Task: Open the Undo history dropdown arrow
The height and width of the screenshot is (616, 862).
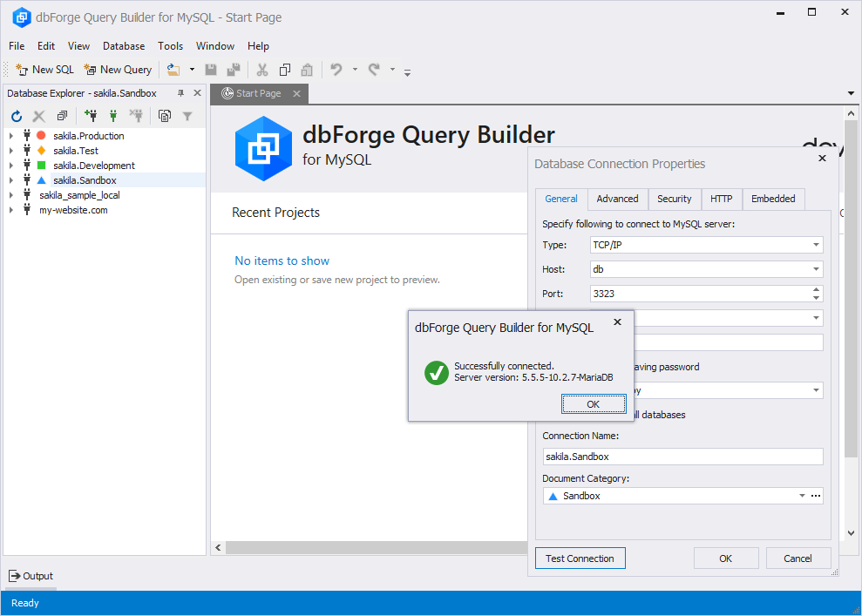Action: 355,70
